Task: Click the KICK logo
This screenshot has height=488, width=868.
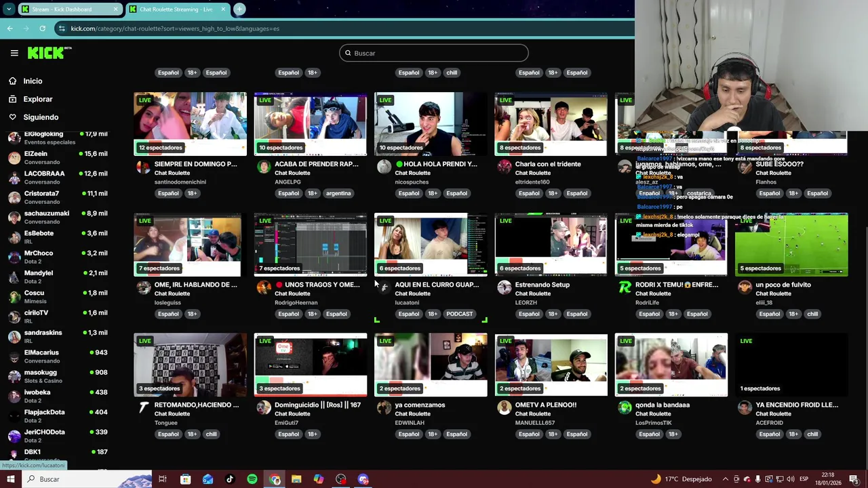Action: [x=50, y=53]
